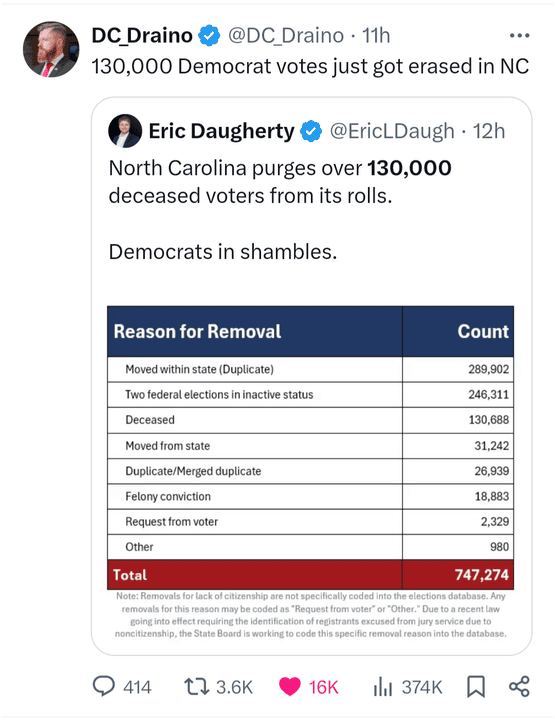Screen dimensions: 555x720
Task: Open the three-dot more options menu
Action: coord(520,35)
